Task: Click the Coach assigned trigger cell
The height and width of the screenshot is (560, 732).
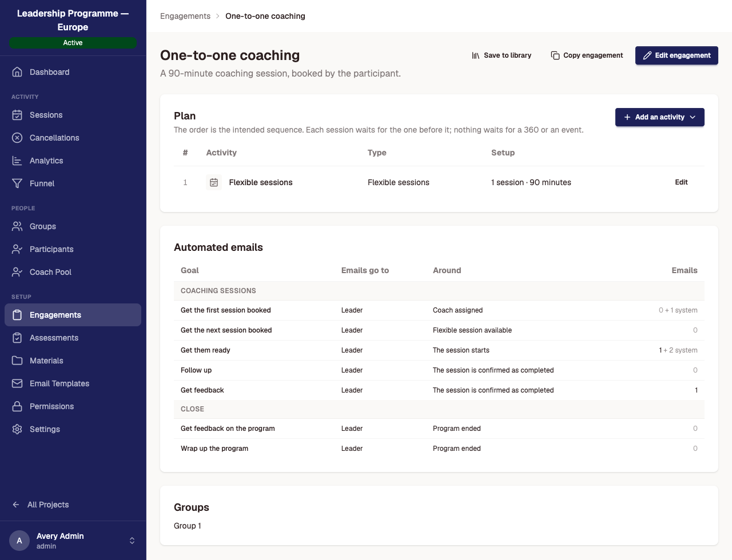Action: coord(457,310)
